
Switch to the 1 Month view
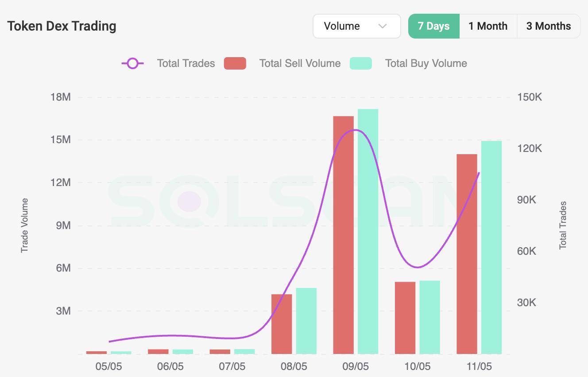pyautogui.click(x=488, y=26)
